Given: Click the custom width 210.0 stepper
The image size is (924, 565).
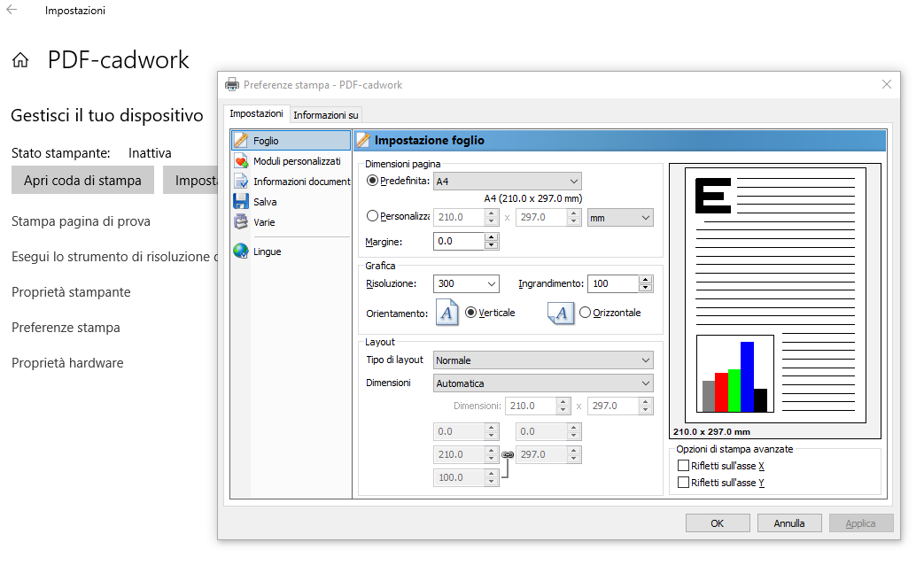Looking at the screenshot, I should tap(492, 217).
